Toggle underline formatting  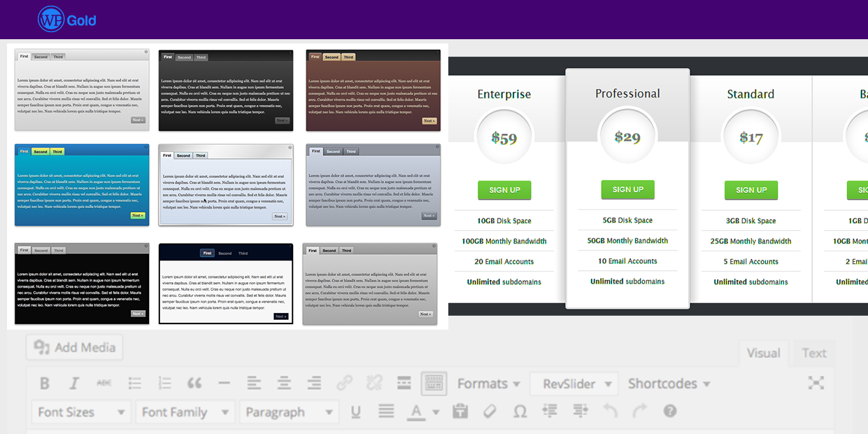356,412
